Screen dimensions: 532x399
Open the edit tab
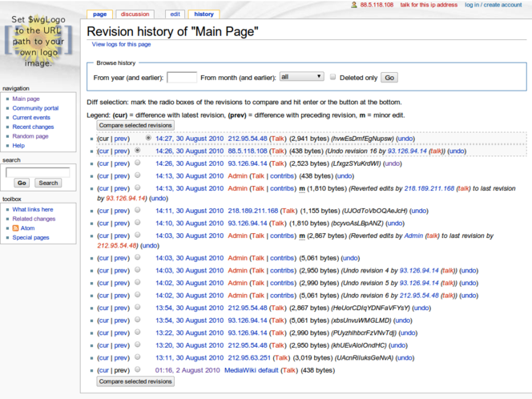click(174, 14)
